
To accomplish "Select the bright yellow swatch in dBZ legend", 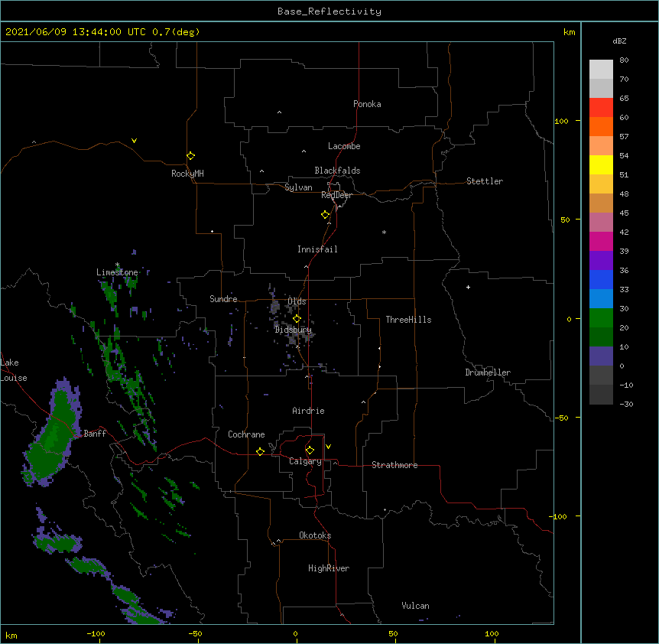I will pyautogui.click(x=601, y=164).
